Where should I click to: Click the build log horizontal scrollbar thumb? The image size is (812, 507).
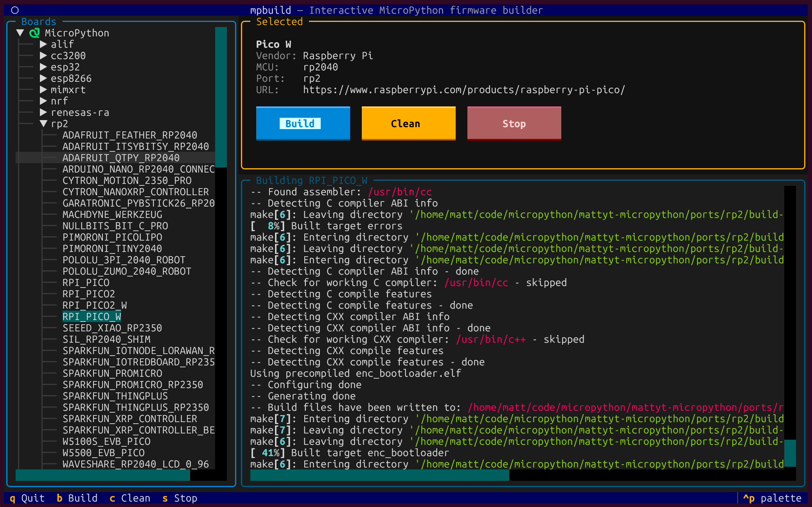(380, 475)
